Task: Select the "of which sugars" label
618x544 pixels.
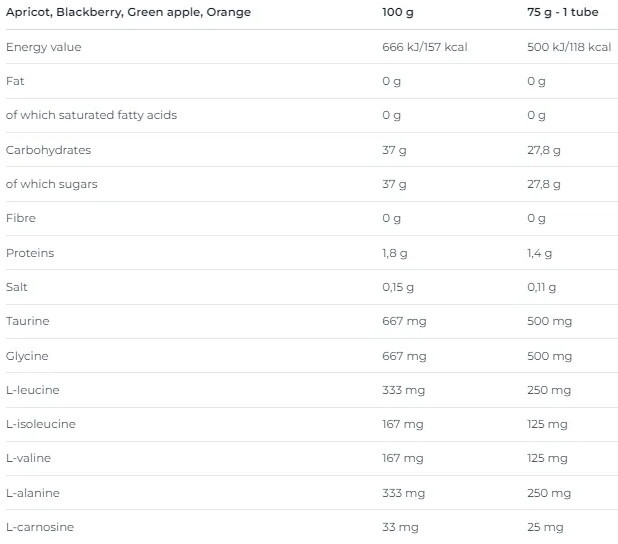Action: click(52, 184)
